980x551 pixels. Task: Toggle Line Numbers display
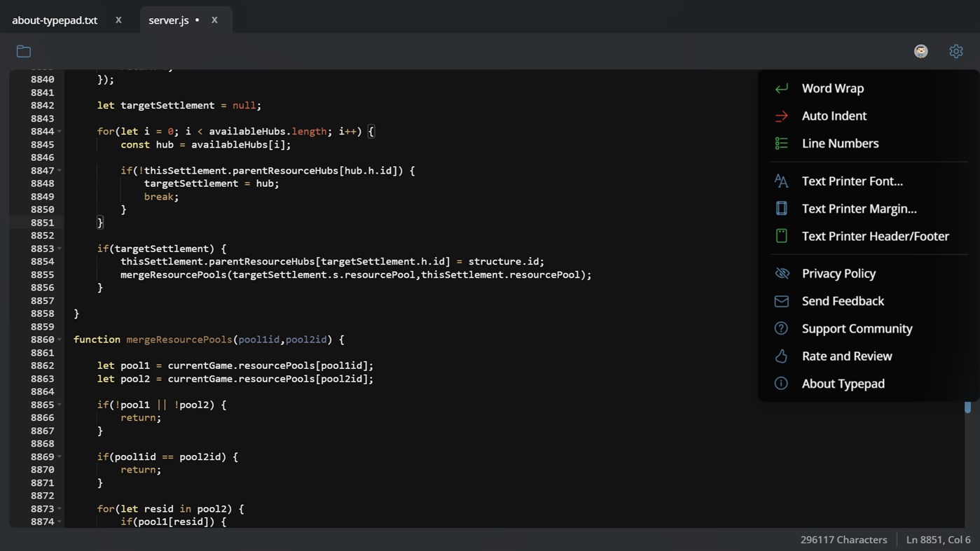click(840, 143)
